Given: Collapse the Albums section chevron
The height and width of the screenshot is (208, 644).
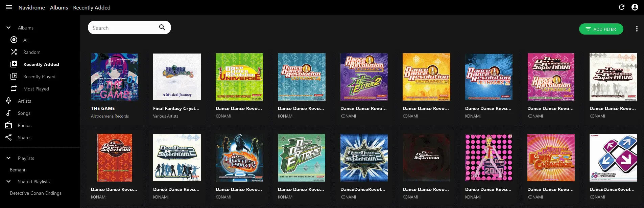Looking at the screenshot, I should [8, 28].
